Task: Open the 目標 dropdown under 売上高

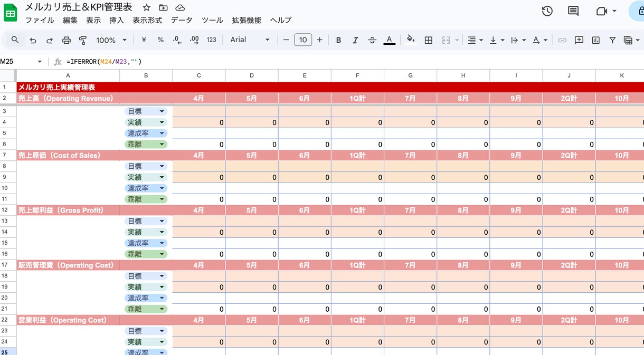Action: pyautogui.click(x=146, y=111)
